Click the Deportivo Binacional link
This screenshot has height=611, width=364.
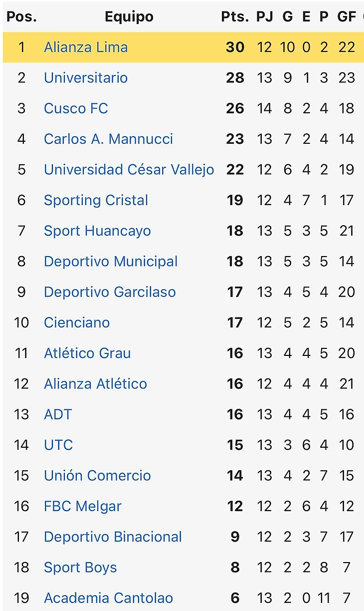(x=113, y=537)
